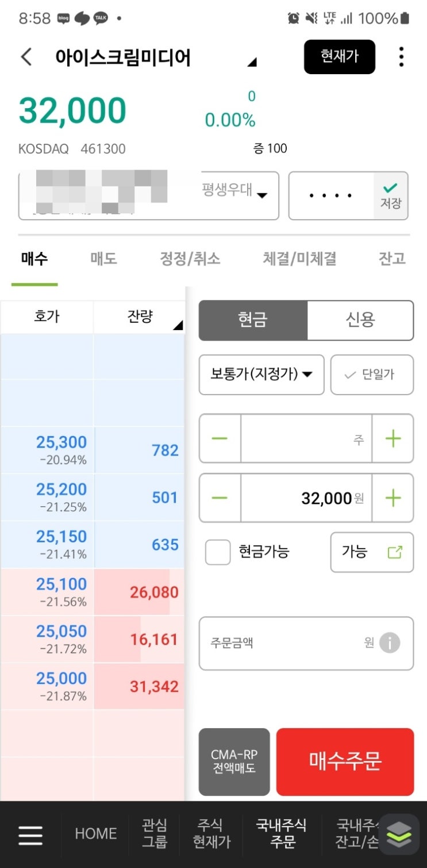Increase quantity with the plus icon
The height and width of the screenshot is (868, 427).
[x=393, y=439]
